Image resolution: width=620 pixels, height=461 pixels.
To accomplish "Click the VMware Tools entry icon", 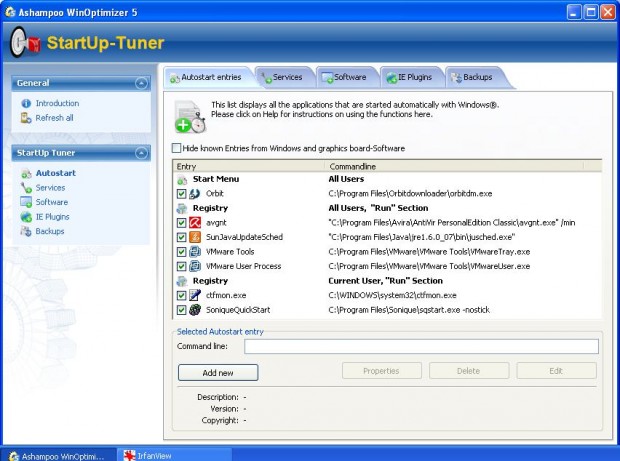I will [195, 252].
